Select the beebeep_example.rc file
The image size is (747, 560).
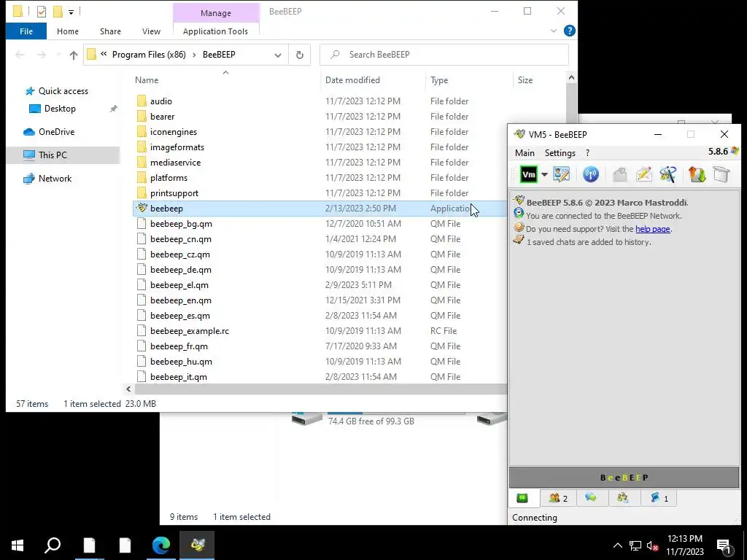[189, 331]
